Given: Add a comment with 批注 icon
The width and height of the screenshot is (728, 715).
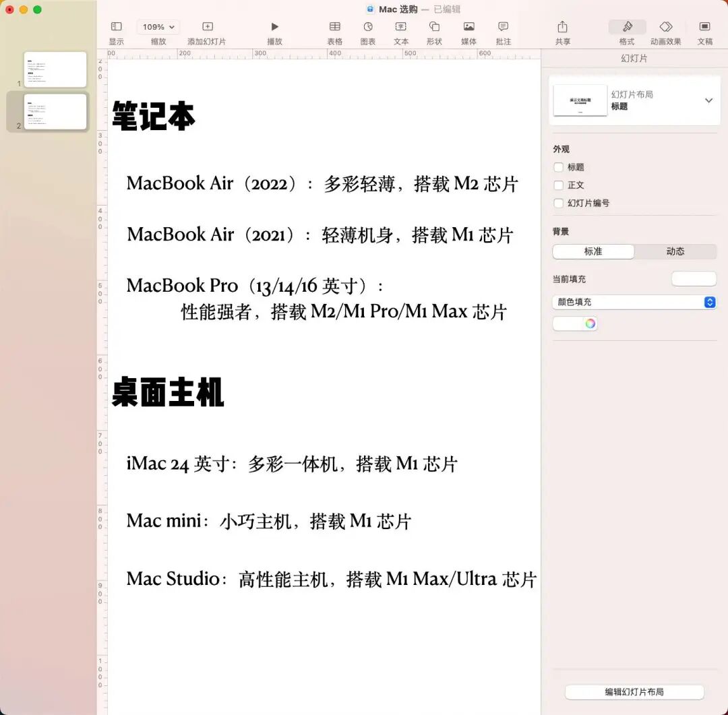Looking at the screenshot, I should coord(503,26).
